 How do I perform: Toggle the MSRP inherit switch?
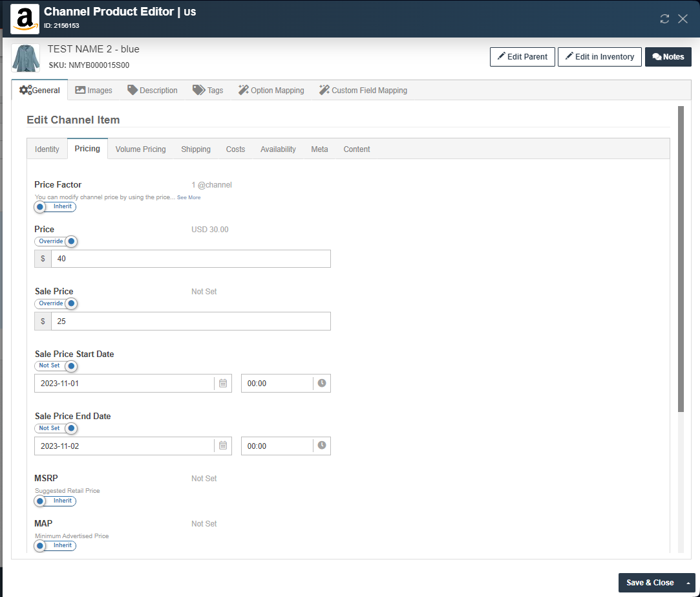click(x=55, y=501)
